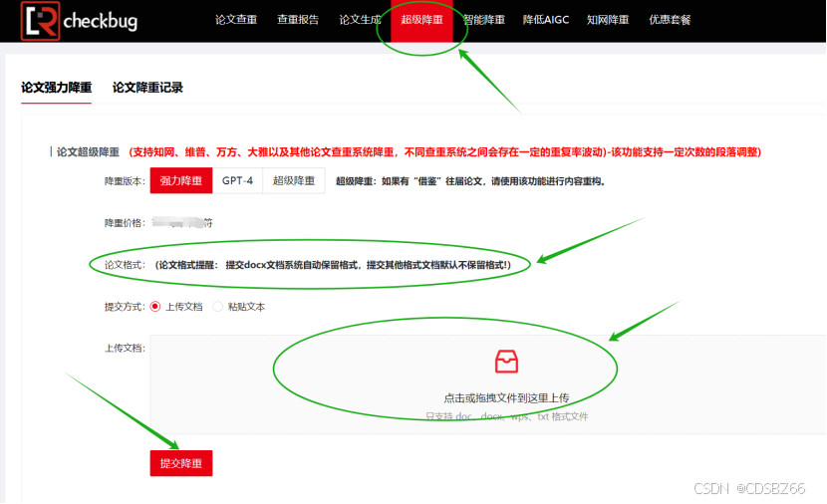
Task: Click the 降重价格 label
Action: 125,223
